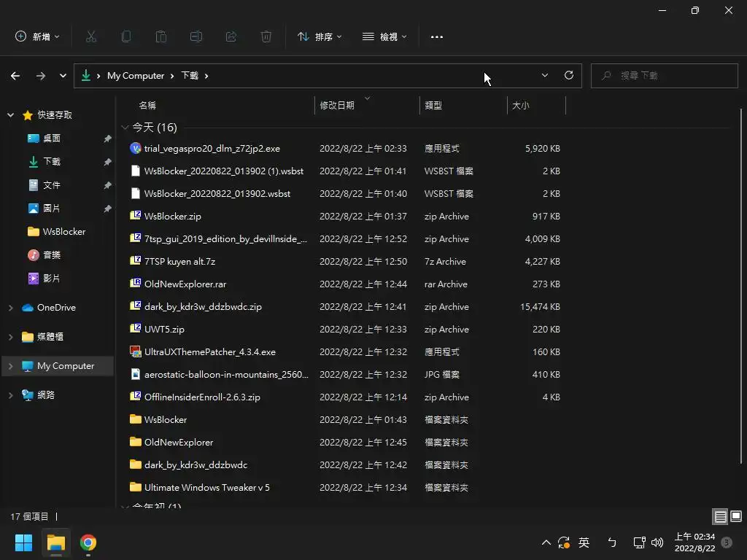747x560 pixels.
Task: Sort by 大小 column header
Action: pos(520,105)
